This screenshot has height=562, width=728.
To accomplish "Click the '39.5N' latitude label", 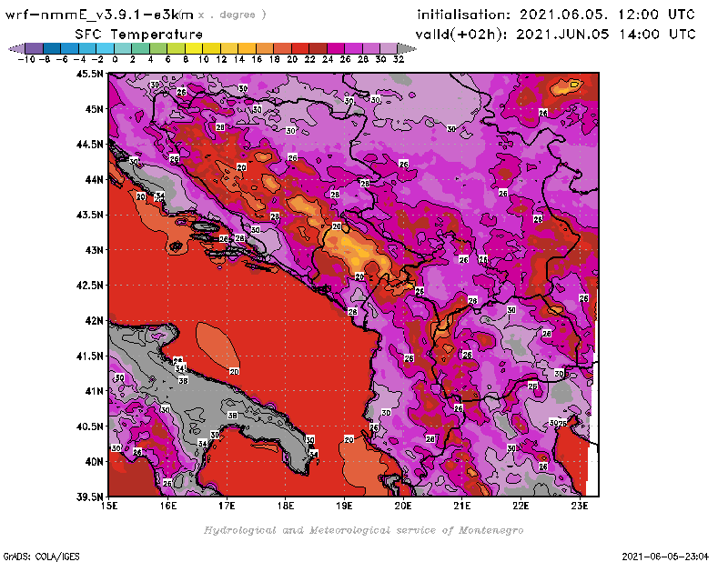I will pos(89,497).
